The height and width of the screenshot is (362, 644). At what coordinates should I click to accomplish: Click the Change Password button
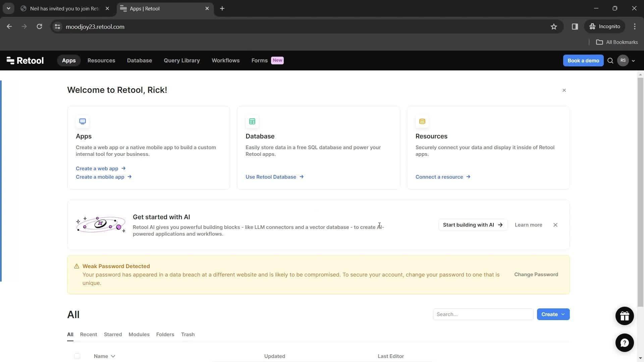click(x=536, y=275)
